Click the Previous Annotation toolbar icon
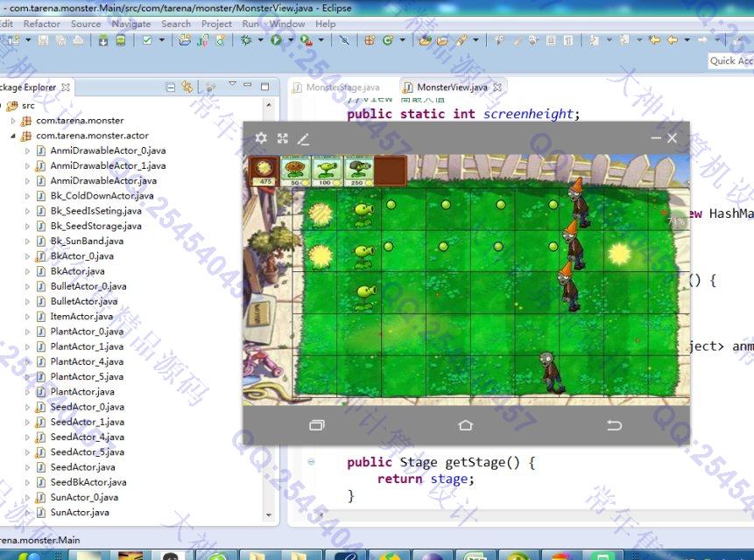 pyautogui.click(x=624, y=40)
